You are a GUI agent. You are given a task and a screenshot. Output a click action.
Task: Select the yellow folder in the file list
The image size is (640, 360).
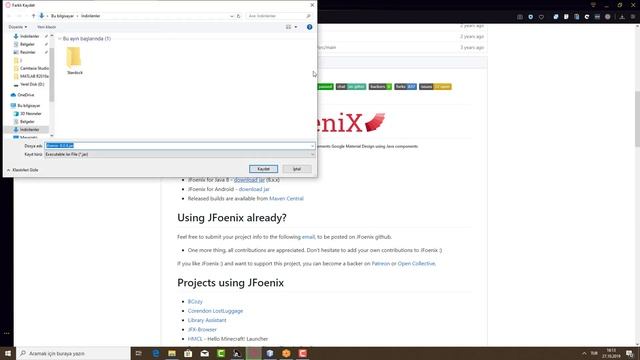coord(75,61)
